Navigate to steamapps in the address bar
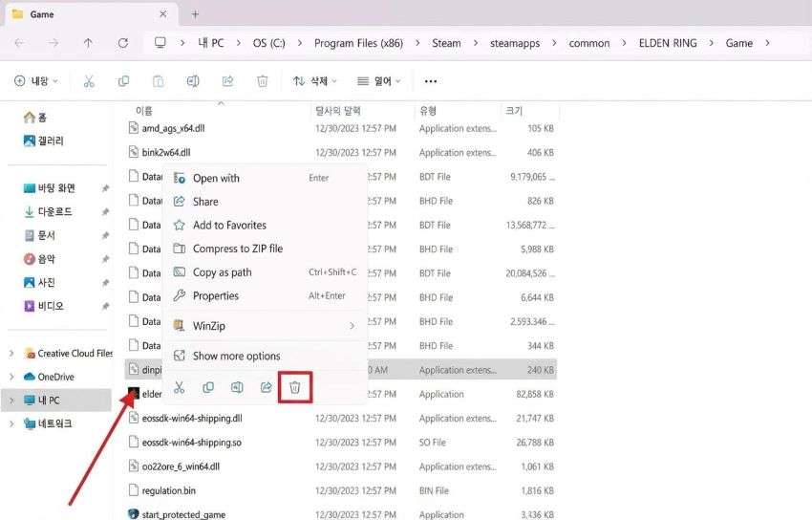The height and width of the screenshot is (520, 812). [515, 43]
